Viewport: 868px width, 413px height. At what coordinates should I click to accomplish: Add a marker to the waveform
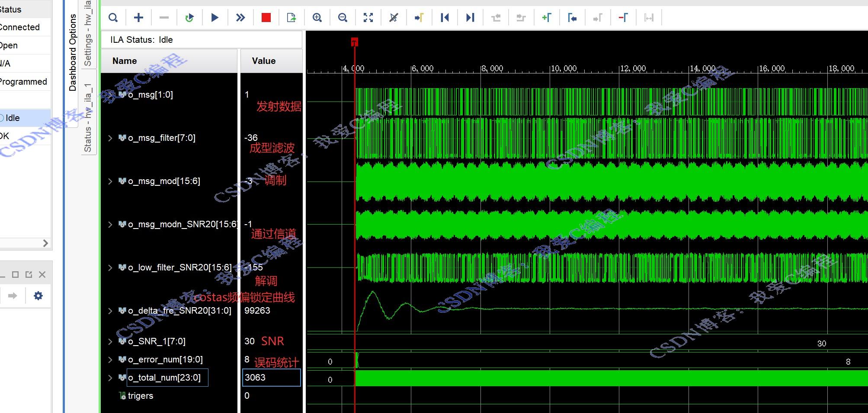(547, 18)
